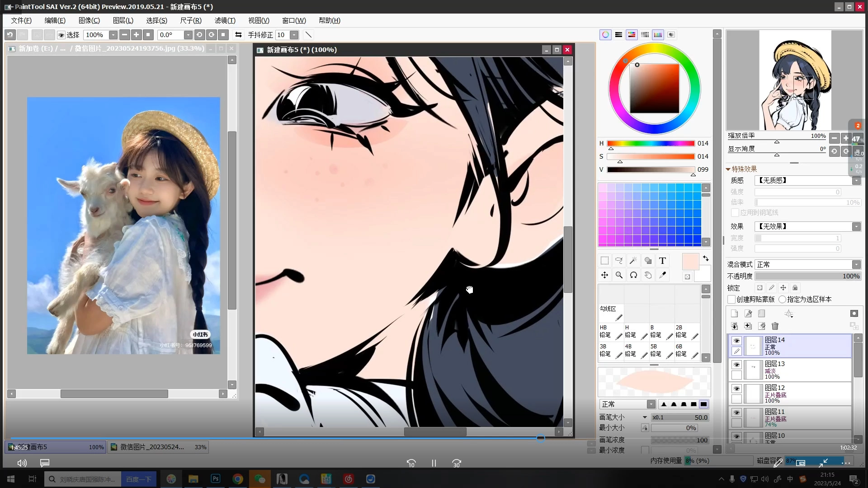Image resolution: width=868 pixels, height=488 pixels.
Task: Open the 质感 texture dropdown
Action: 856,181
